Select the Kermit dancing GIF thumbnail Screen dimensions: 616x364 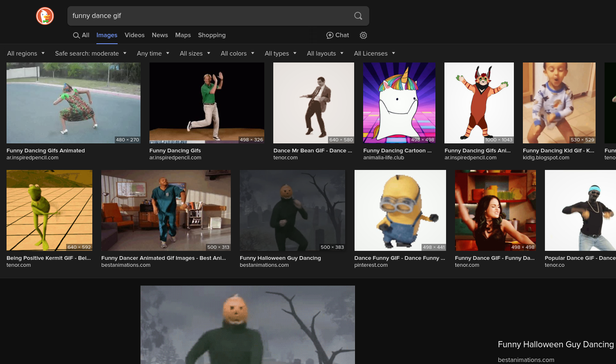(x=49, y=210)
